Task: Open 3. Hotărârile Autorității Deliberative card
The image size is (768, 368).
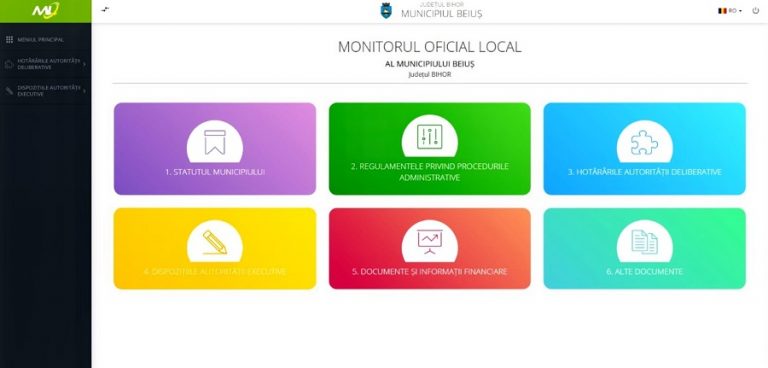Action: pos(645,148)
